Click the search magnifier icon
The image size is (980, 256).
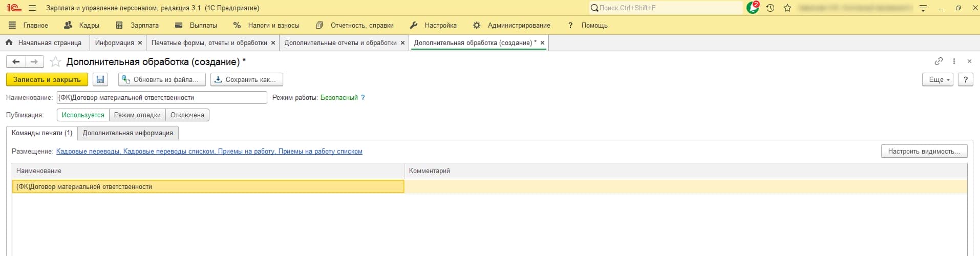pyautogui.click(x=594, y=8)
